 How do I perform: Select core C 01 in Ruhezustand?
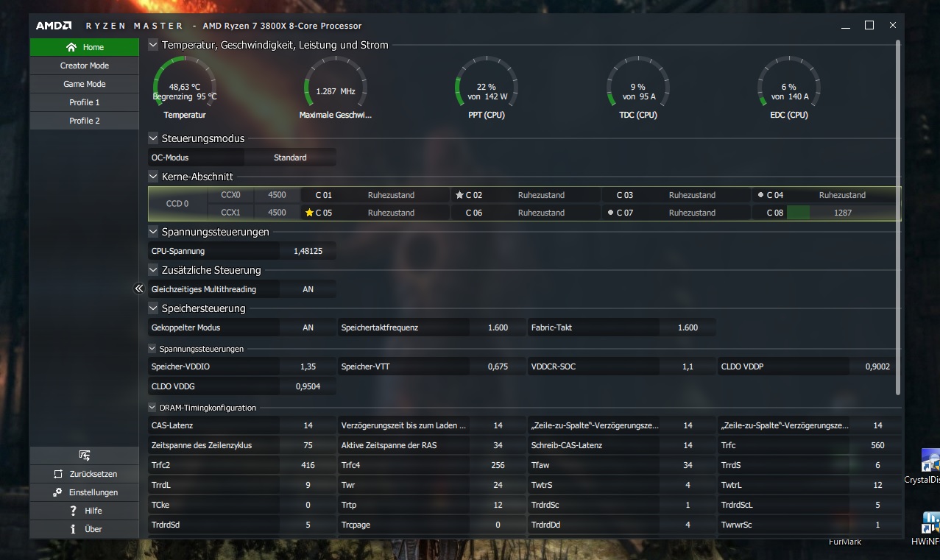click(x=375, y=195)
